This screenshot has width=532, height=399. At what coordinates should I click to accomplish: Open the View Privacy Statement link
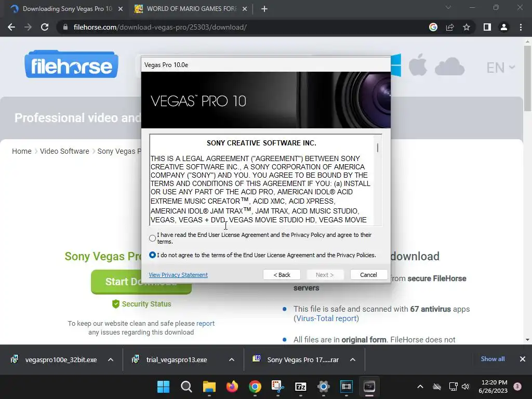coord(178,275)
